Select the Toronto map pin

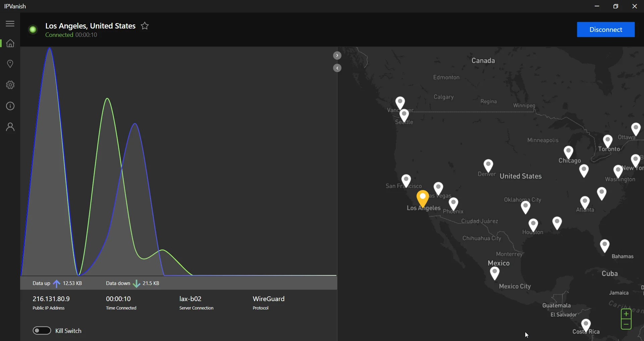pyautogui.click(x=608, y=141)
